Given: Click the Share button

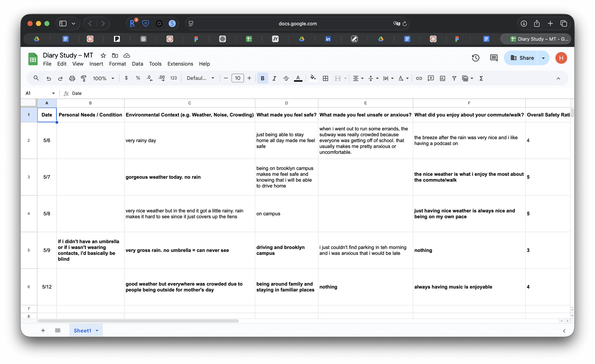Looking at the screenshot, I should coord(522,58).
